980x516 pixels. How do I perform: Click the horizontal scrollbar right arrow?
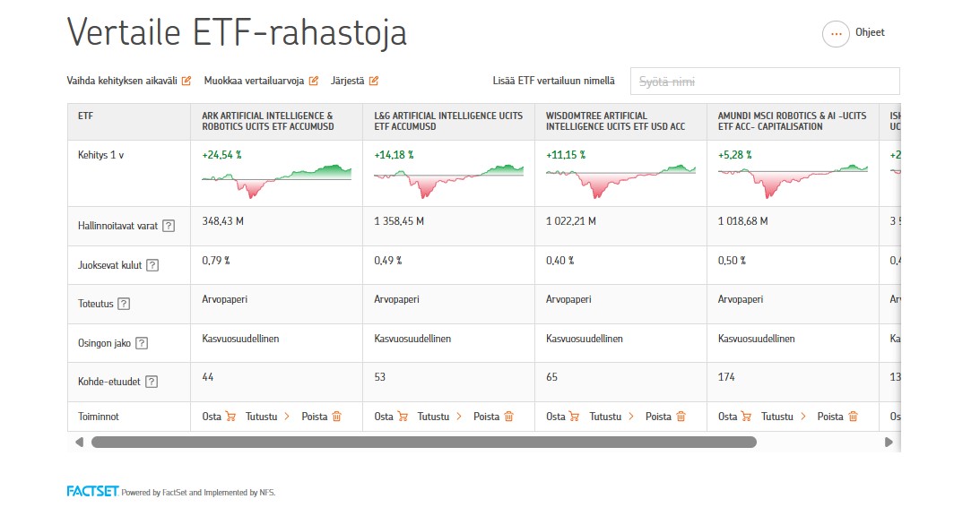[889, 442]
